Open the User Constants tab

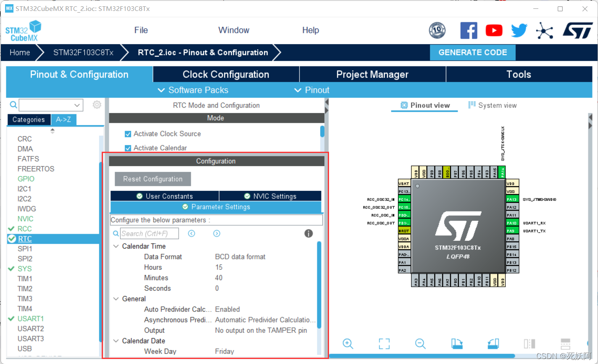(x=164, y=196)
